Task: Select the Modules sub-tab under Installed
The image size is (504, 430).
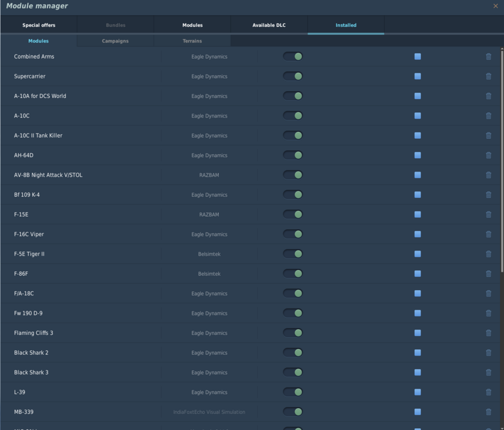Action: pos(38,41)
